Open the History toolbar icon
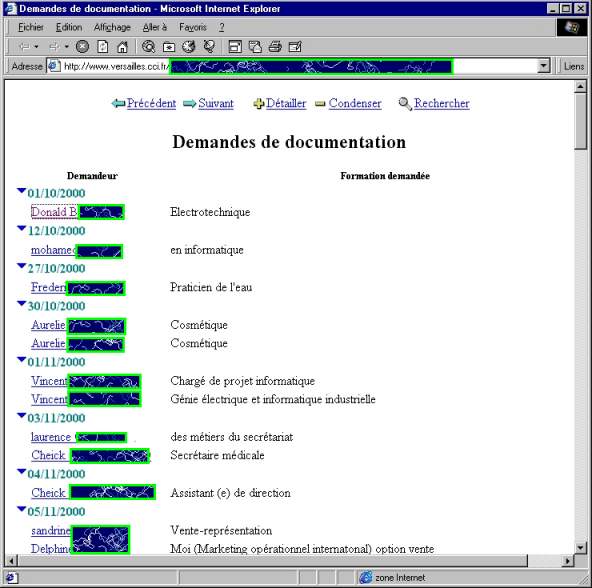This screenshot has height=588, width=592. point(189,47)
